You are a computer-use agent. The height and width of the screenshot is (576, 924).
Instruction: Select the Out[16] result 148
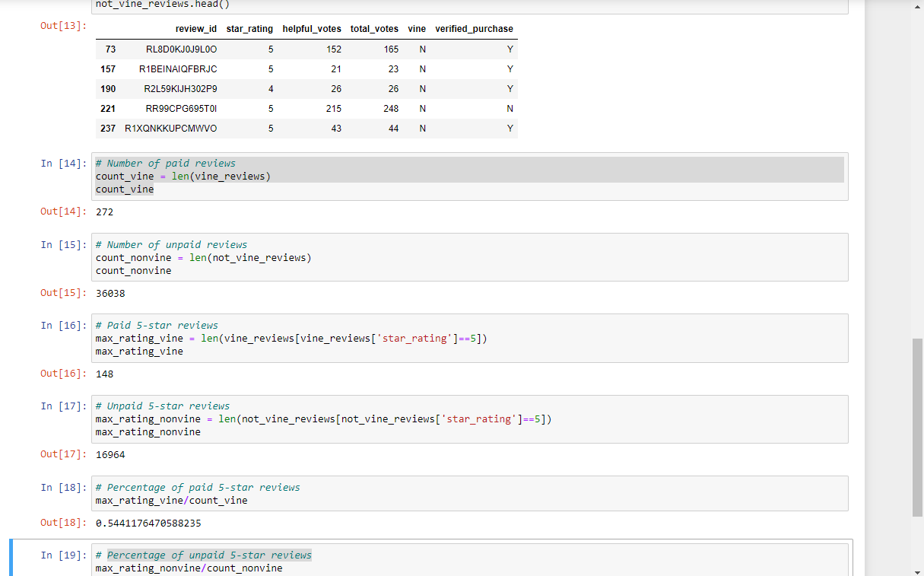(x=104, y=374)
